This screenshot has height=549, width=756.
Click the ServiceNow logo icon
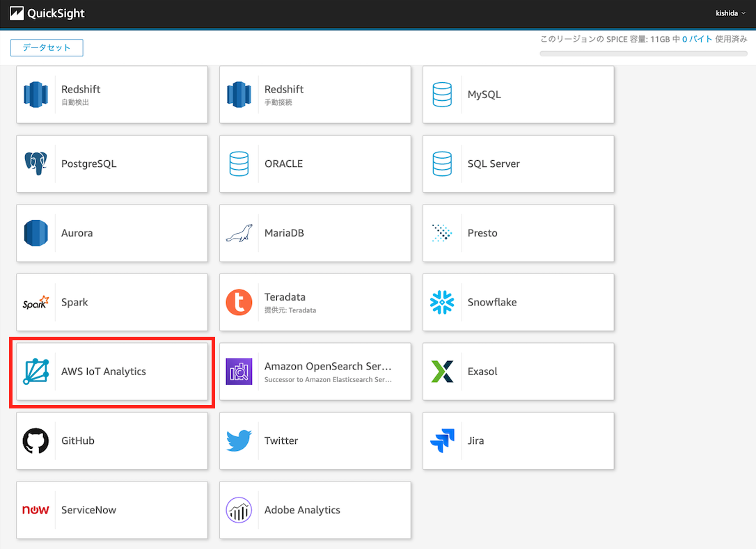pyautogui.click(x=36, y=510)
